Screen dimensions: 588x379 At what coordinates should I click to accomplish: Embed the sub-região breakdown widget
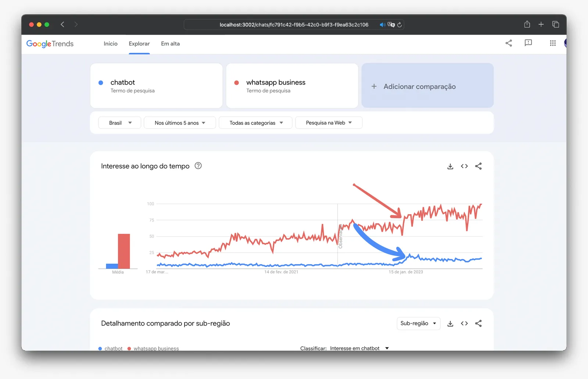(464, 323)
